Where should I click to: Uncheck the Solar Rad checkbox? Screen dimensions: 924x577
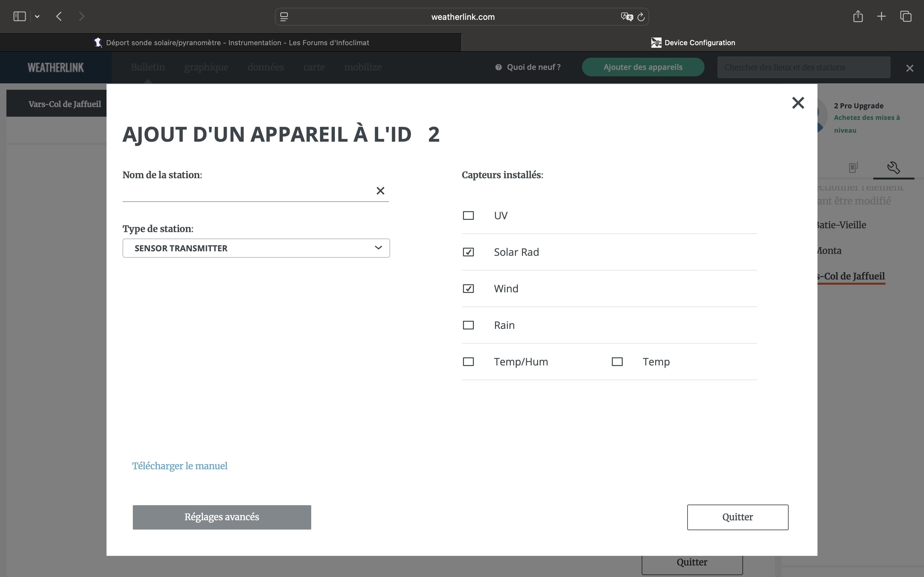click(468, 252)
